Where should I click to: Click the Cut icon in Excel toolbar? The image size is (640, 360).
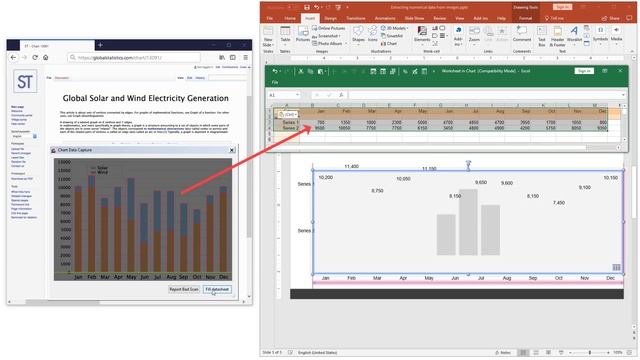tap(301, 71)
